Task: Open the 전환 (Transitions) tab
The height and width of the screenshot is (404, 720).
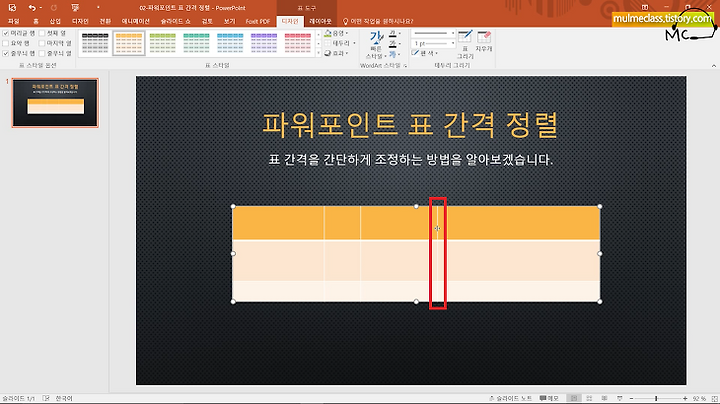Action: click(x=105, y=21)
